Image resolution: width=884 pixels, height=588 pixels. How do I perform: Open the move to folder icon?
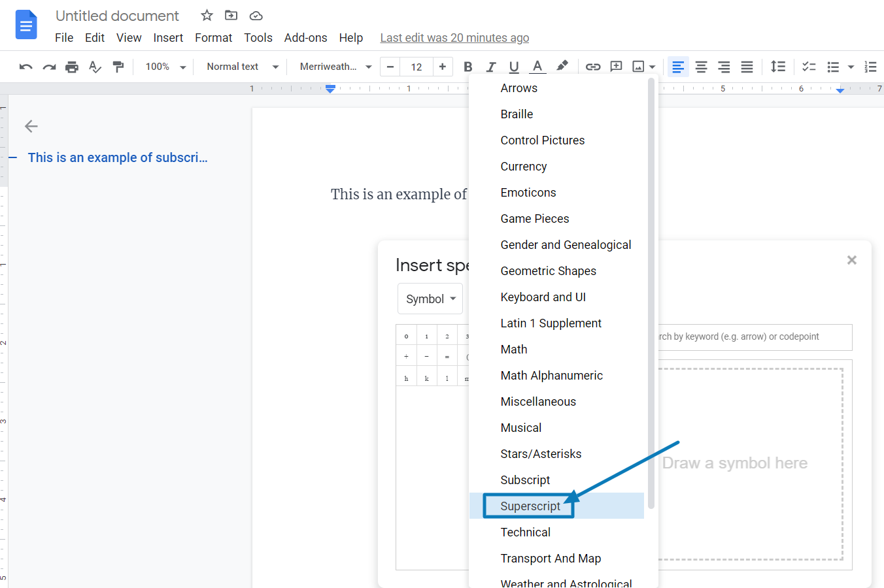pyautogui.click(x=231, y=15)
